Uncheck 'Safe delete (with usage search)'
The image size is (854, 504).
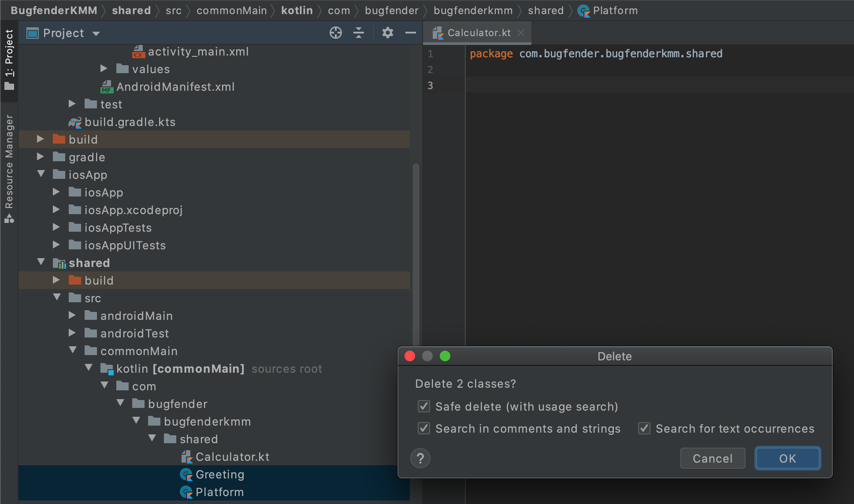423,406
